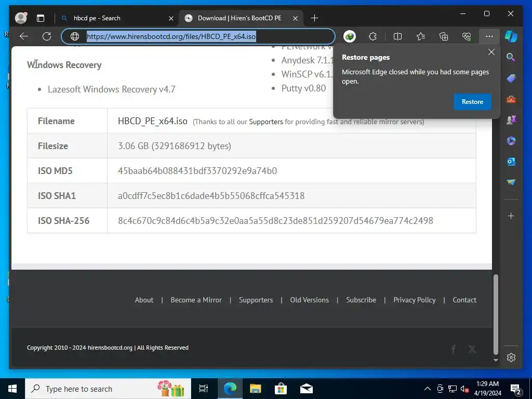Screen dimensions: 532x399
Task: Go back to the previous page
Action: click(24, 36)
